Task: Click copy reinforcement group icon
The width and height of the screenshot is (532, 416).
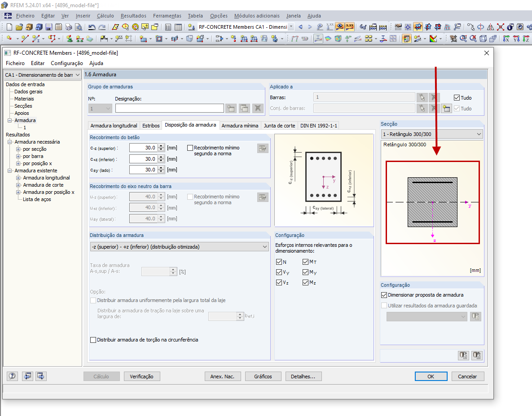Action: pyautogui.click(x=244, y=109)
